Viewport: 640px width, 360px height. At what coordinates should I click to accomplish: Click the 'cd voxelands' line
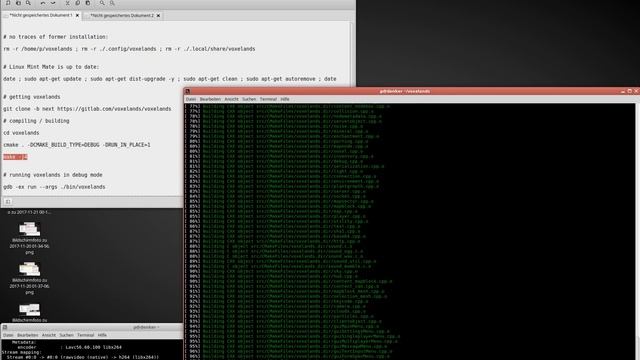pos(21,133)
